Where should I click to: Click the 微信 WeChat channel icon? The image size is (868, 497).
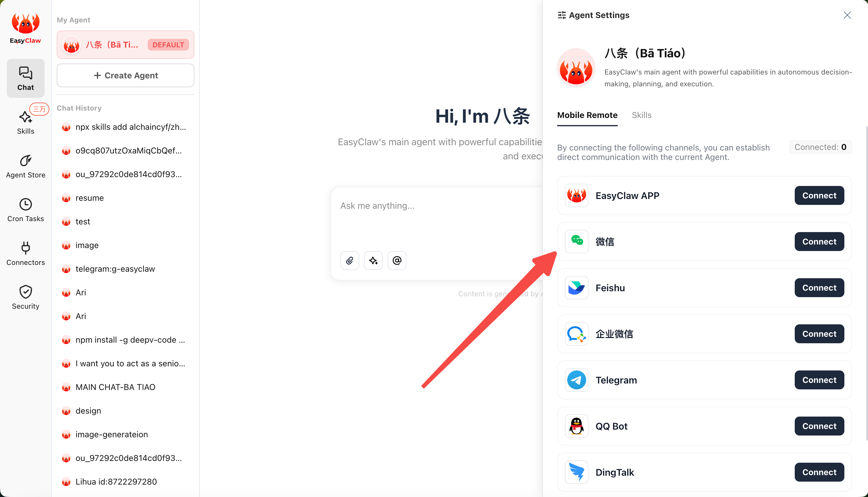pos(576,242)
